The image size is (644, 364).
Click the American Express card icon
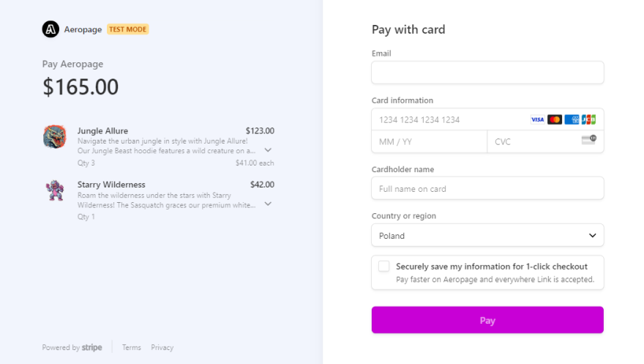pos(572,119)
